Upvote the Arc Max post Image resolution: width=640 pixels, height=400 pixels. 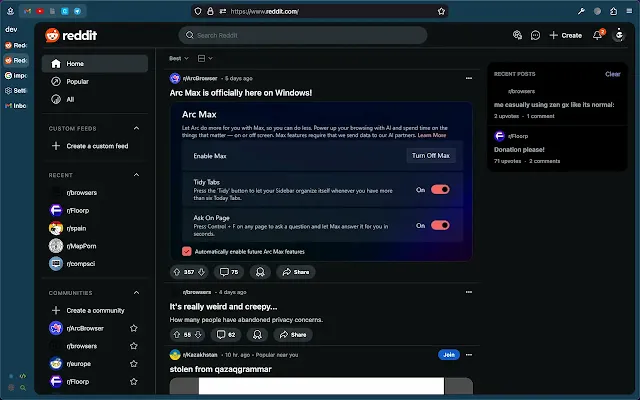click(x=177, y=272)
